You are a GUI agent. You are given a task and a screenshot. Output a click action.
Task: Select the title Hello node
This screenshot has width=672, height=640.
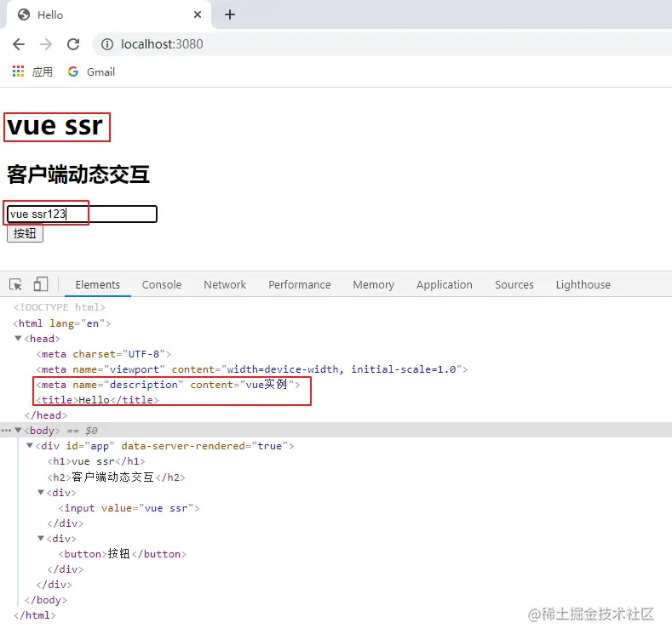tap(98, 400)
